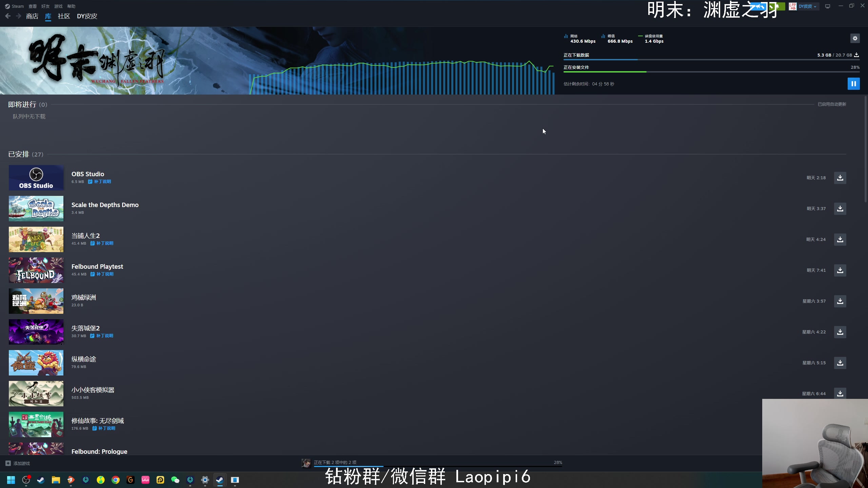Open the DY皮皮 profile tab
The height and width of the screenshot is (488, 868).
[x=87, y=16]
